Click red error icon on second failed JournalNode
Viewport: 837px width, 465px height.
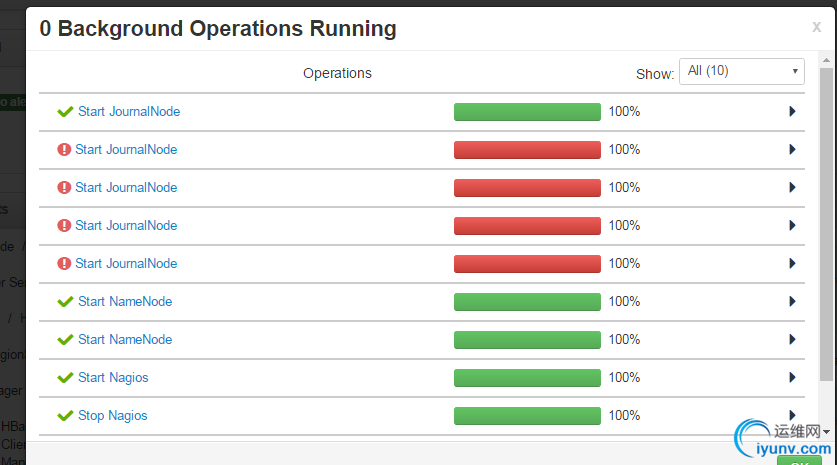click(64, 188)
